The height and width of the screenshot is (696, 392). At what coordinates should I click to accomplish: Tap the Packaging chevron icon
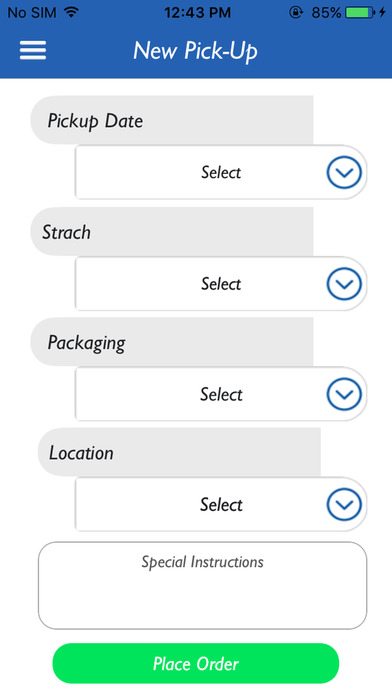(x=344, y=394)
